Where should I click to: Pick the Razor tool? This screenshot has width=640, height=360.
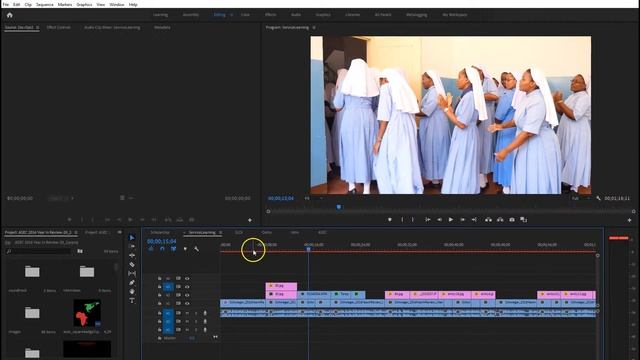point(132,264)
